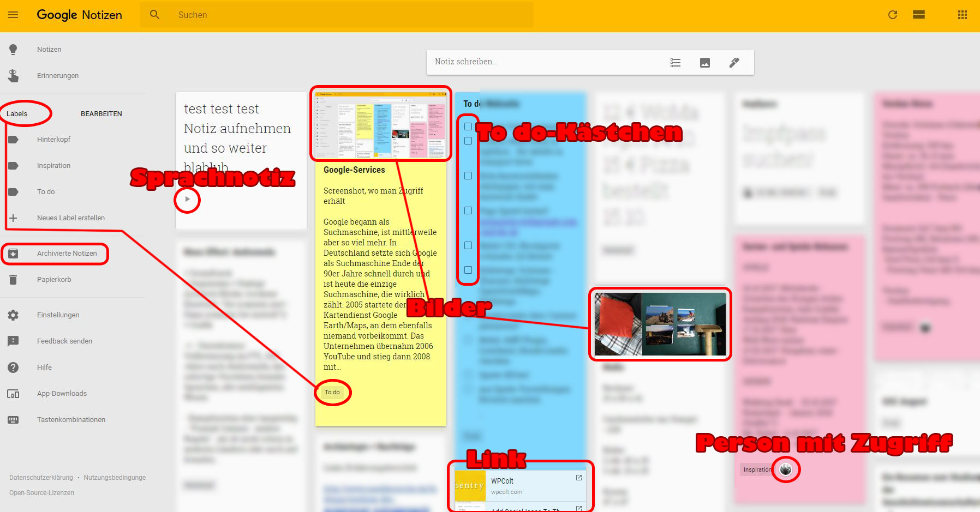Image resolution: width=980 pixels, height=512 pixels.
Task: Click the Hinterkopf label tag icon
Action: click(x=14, y=140)
